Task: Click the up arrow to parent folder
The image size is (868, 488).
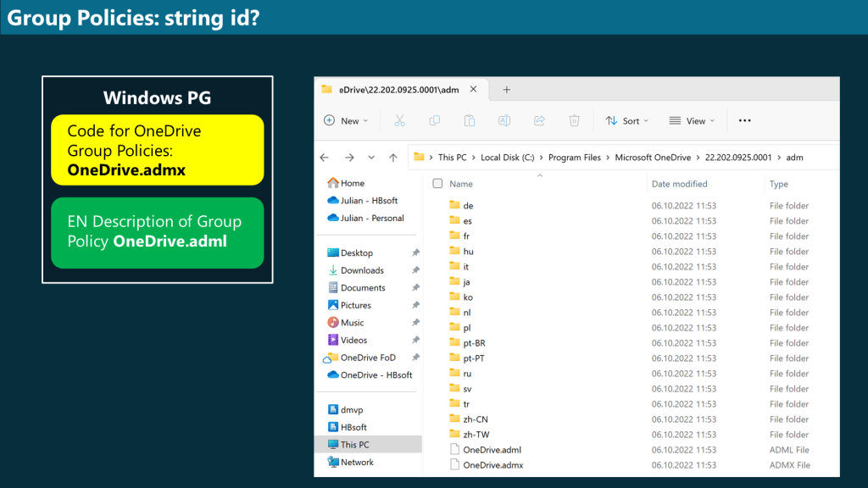Action: click(392, 157)
